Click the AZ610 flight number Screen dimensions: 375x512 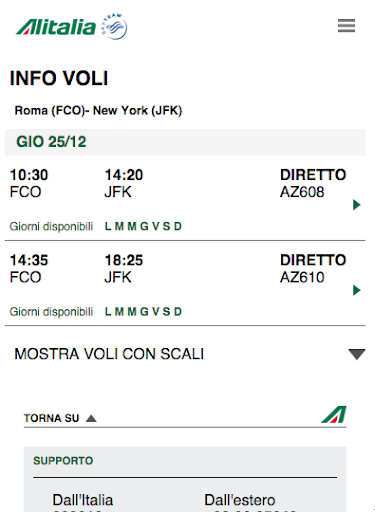tap(302, 277)
